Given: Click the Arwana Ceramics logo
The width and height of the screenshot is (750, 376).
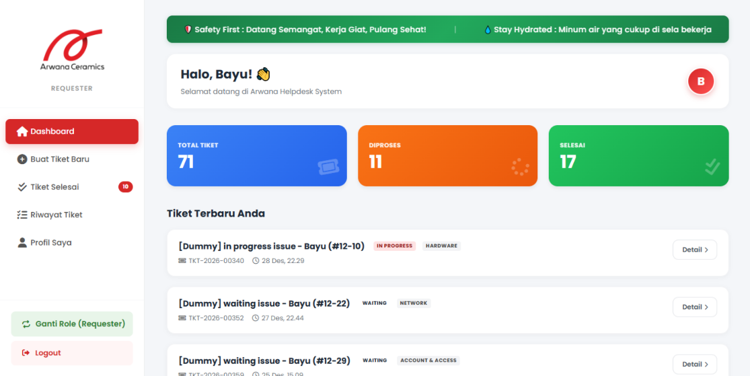Looking at the screenshot, I should tap(72, 50).
